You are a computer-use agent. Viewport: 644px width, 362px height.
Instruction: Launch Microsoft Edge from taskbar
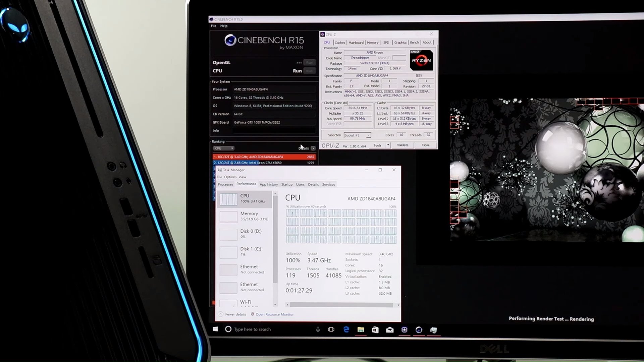[346, 329]
